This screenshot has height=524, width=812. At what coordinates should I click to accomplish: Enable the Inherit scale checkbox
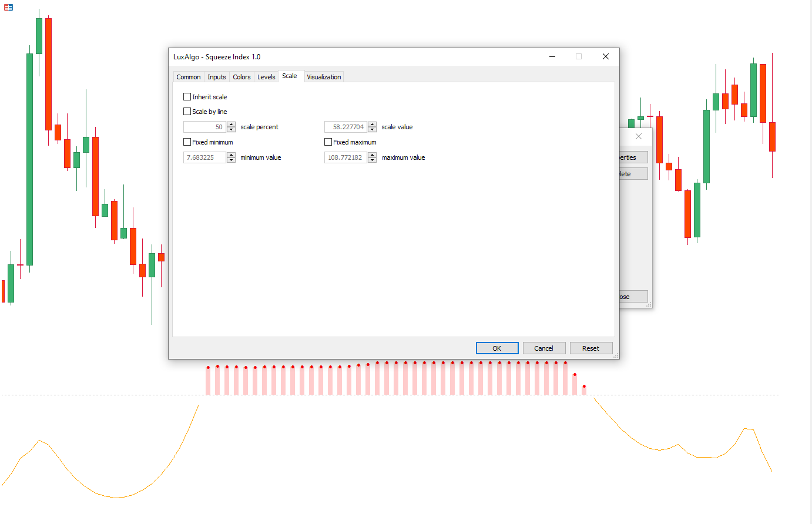tap(187, 97)
